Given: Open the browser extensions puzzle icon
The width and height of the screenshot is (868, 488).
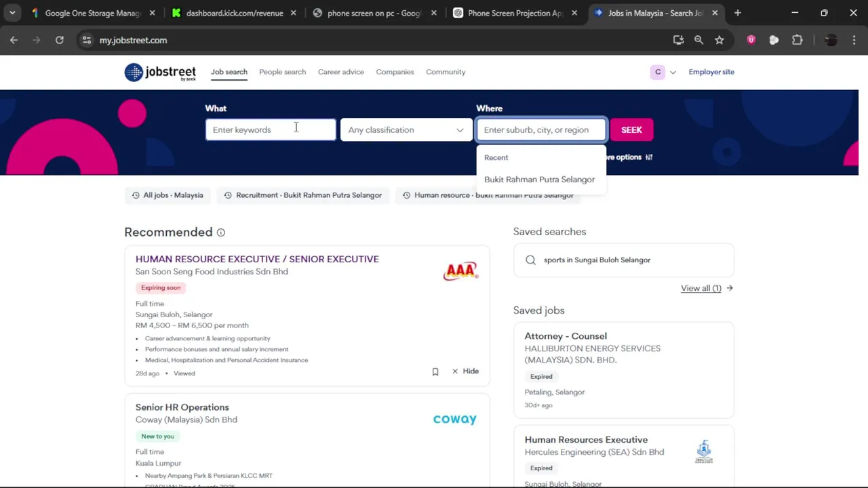Looking at the screenshot, I should click(x=797, y=40).
